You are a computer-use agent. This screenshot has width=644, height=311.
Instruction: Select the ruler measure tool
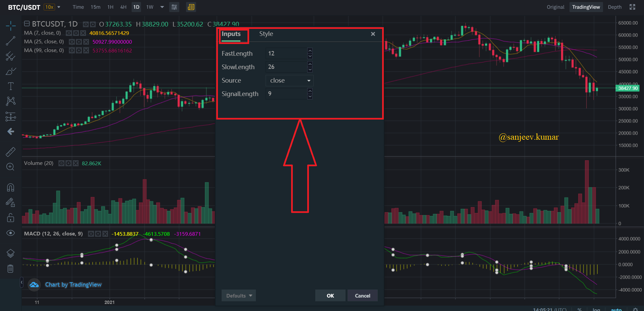click(x=10, y=152)
